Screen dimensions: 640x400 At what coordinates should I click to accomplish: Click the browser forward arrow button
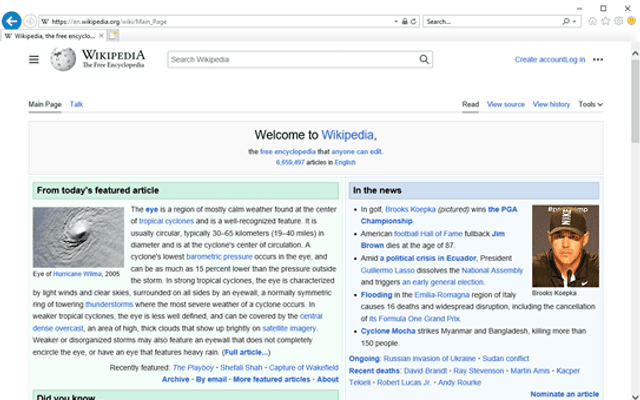click(30, 21)
